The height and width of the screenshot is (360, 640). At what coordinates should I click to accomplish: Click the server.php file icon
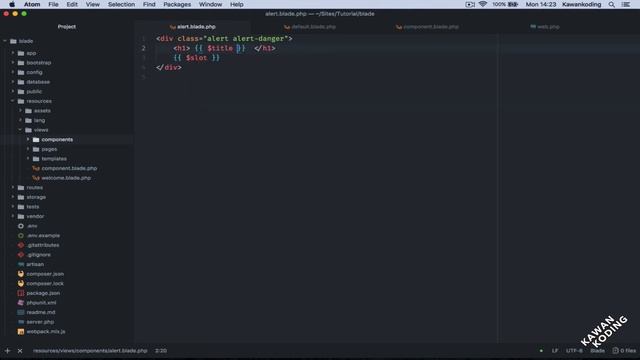(21, 322)
